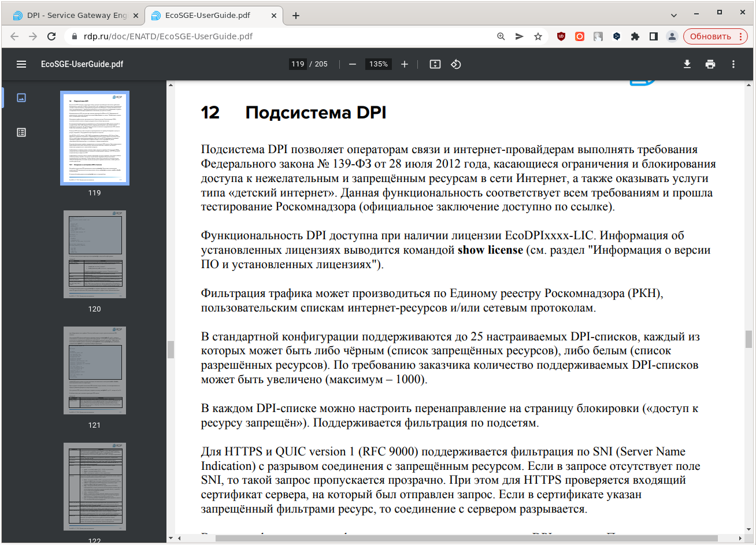
Task: Close the DPI - Service Gateway tab
Action: coord(136,16)
